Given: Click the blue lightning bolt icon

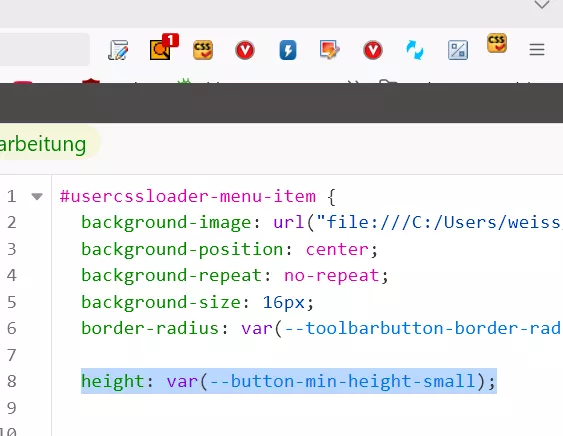Looking at the screenshot, I should [288, 50].
